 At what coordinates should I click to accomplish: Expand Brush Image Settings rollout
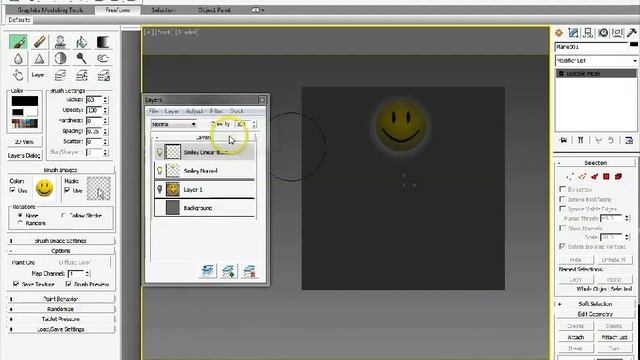click(61, 241)
